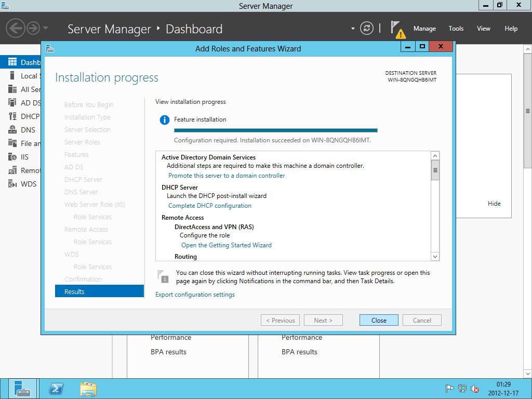Click the feature installation progress bar

(x=275, y=130)
